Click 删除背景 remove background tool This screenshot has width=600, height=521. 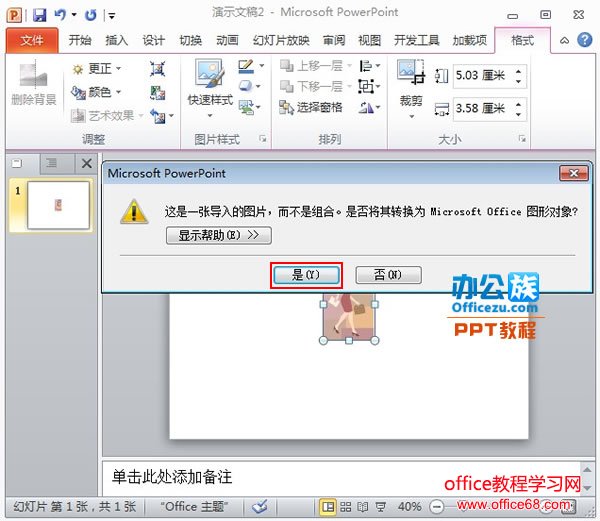(x=34, y=83)
